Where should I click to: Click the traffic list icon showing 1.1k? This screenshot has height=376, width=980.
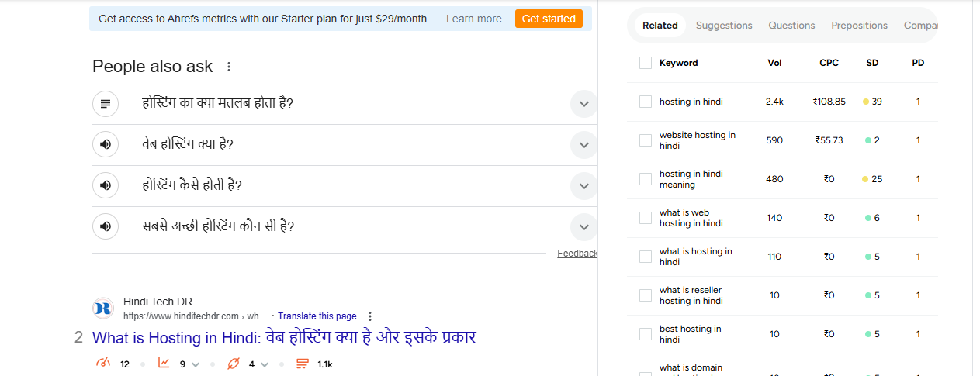pos(303,364)
